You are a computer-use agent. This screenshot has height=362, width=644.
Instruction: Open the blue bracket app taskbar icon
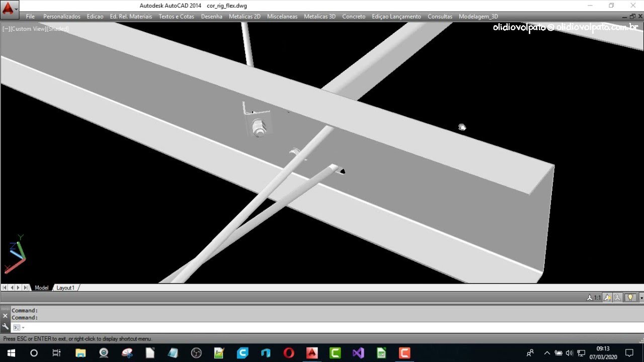click(266, 353)
